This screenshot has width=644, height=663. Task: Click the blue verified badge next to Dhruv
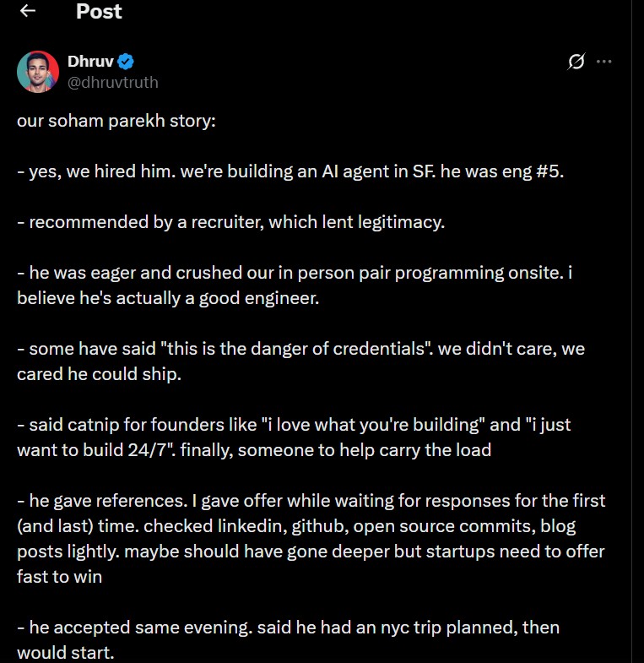(127, 62)
